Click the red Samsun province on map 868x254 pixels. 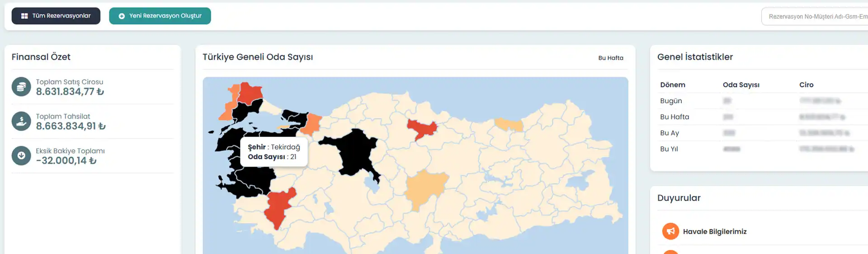(421, 129)
